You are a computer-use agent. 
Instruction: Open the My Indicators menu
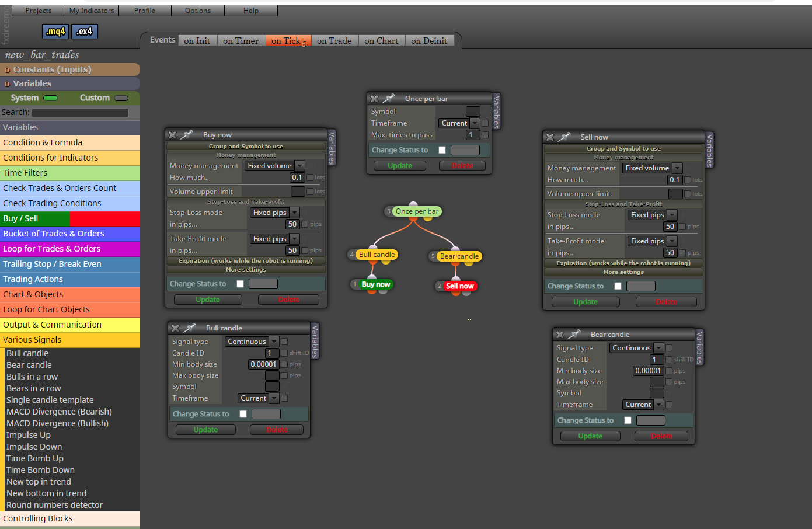point(92,11)
